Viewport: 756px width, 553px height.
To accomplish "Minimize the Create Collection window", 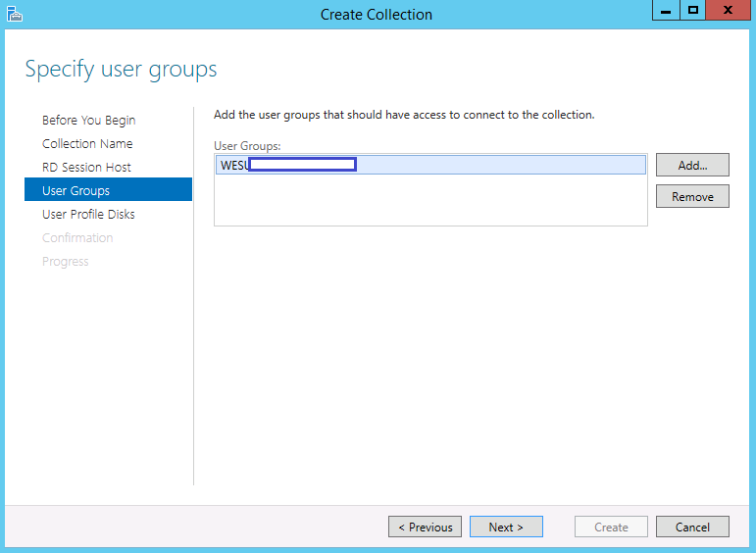I will click(666, 10).
